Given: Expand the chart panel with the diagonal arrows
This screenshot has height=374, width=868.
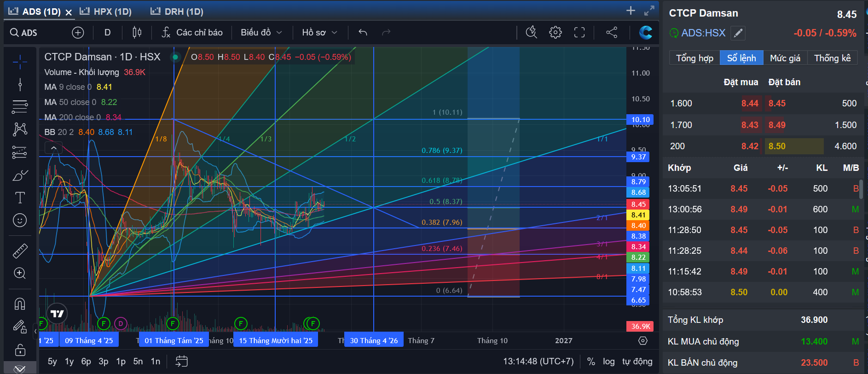Looking at the screenshot, I should [x=649, y=11].
